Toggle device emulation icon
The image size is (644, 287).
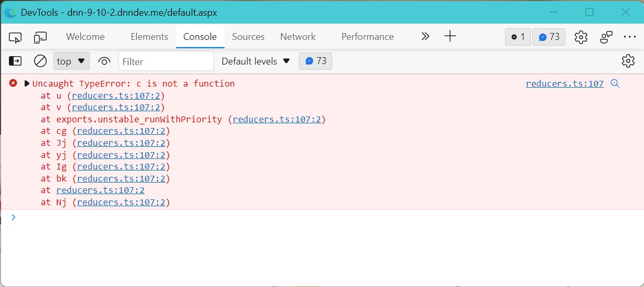40,37
